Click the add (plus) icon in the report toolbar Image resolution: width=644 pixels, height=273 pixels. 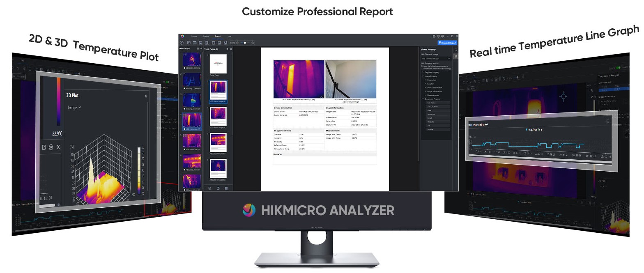pyautogui.click(x=182, y=43)
